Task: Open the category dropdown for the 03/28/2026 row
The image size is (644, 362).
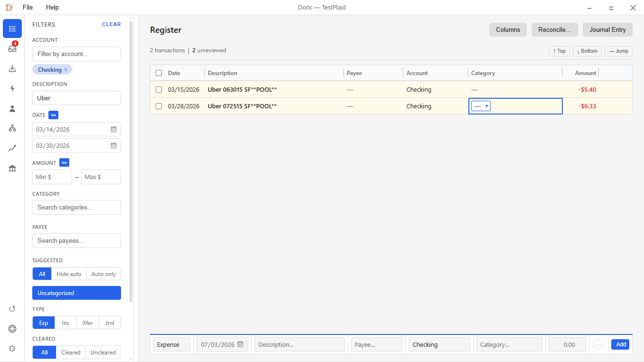Action: click(481, 106)
